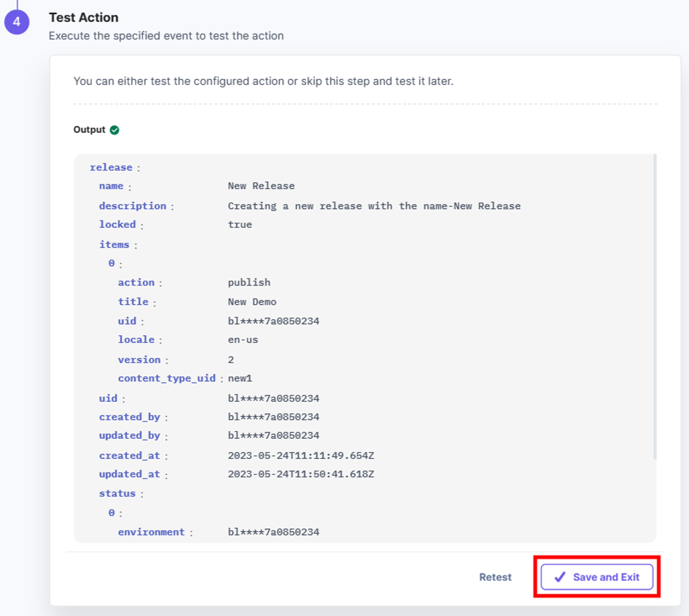689x616 pixels.
Task: Click the 'title' key
Action: click(133, 302)
